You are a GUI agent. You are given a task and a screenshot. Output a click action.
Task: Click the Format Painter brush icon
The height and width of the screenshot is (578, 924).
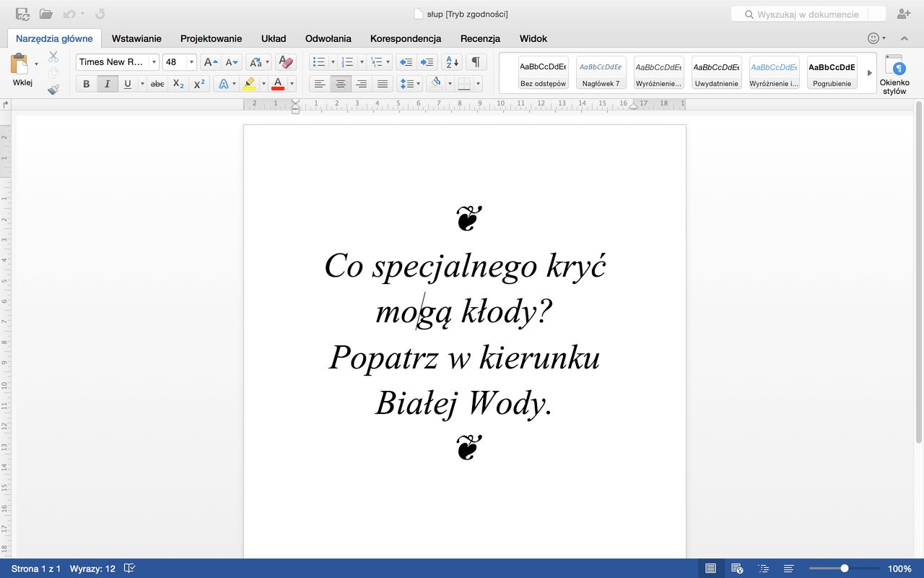coord(53,90)
